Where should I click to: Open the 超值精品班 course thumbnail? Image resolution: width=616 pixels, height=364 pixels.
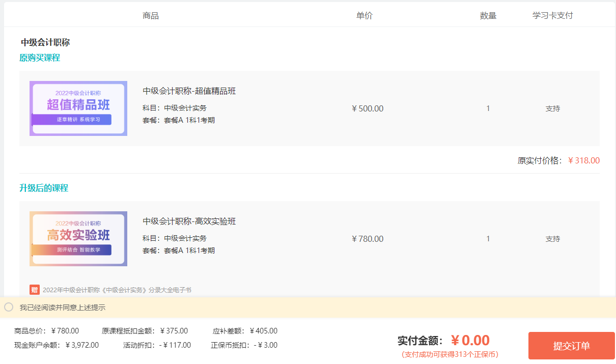(78, 108)
